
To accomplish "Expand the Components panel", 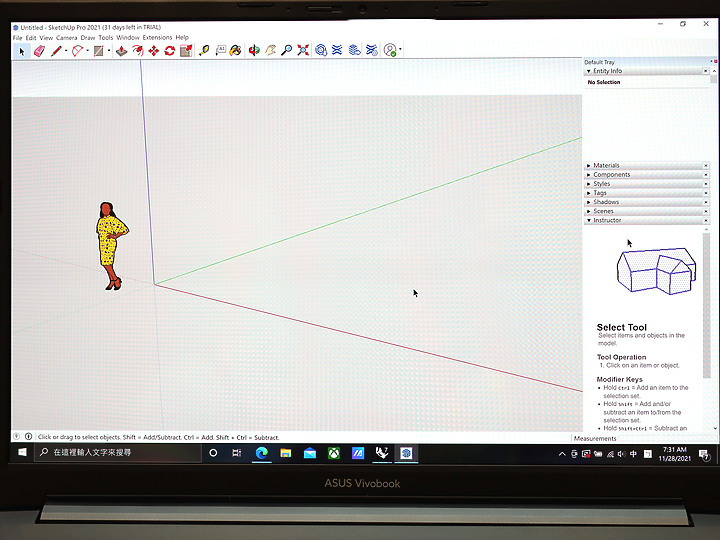I will click(x=589, y=174).
